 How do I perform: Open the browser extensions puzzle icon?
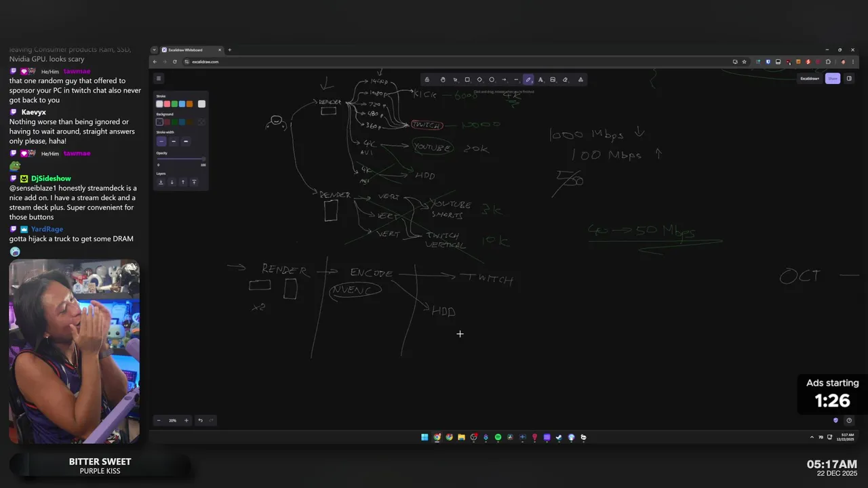pos(828,62)
